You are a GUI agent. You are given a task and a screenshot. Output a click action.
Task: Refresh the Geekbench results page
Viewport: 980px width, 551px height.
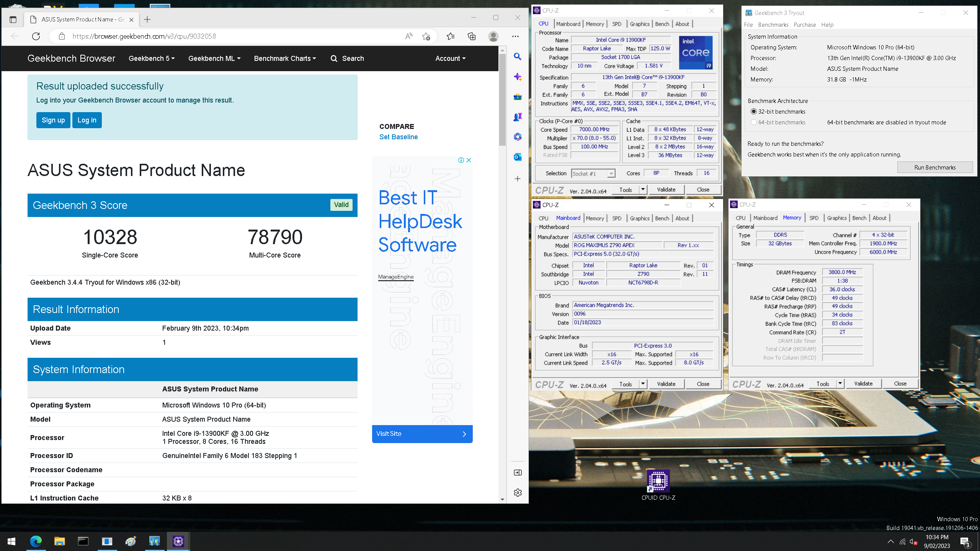pyautogui.click(x=36, y=36)
